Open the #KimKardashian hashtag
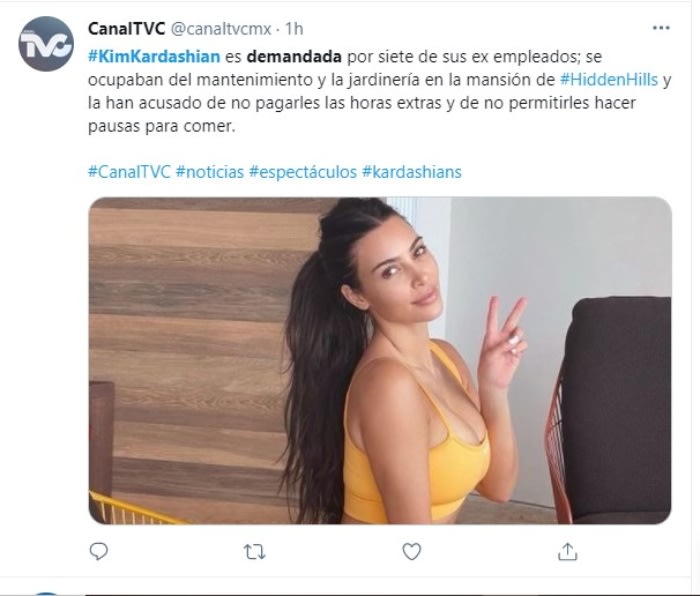Image resolution: width=700 pixels, height=596 pixels. pos(154,57)
